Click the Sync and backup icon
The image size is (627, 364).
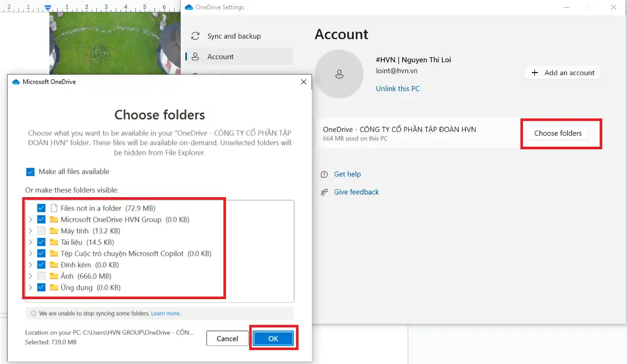tap(195, 36)
